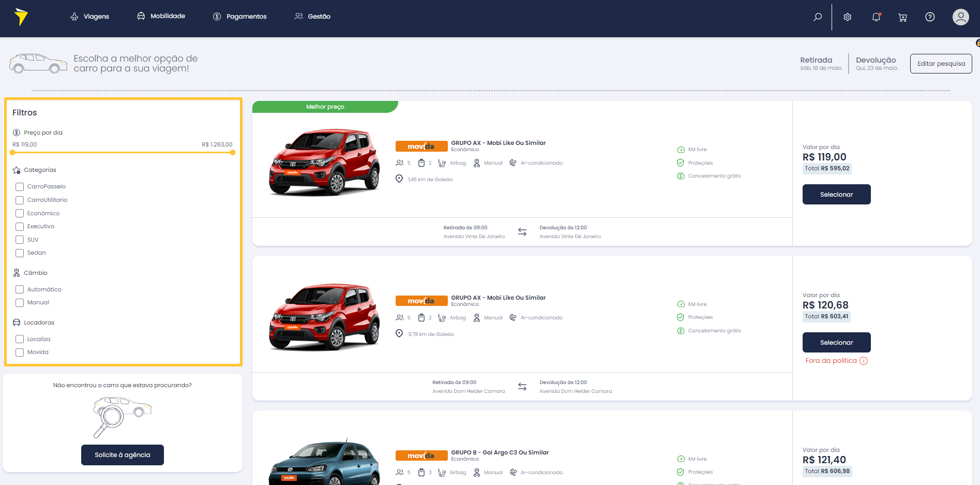Check the Localiza rental company filter
Screen dimensions: 980x485
[x=20, y=339]
